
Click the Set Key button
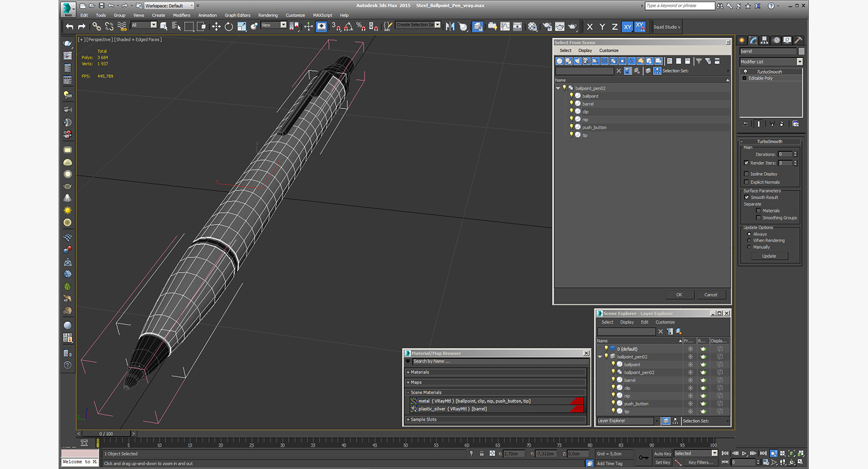[x=663, y=463]
